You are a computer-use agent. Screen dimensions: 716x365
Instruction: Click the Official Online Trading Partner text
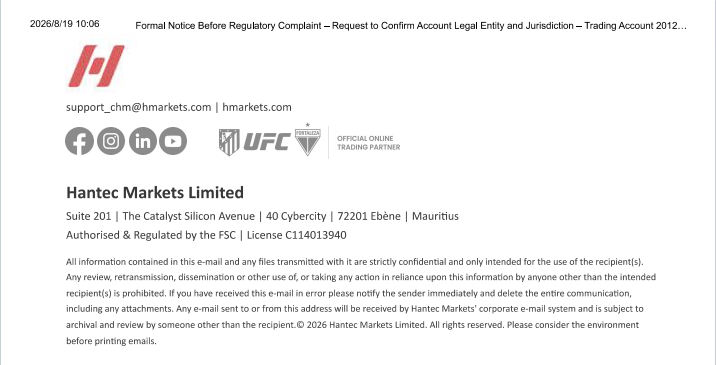369,143
